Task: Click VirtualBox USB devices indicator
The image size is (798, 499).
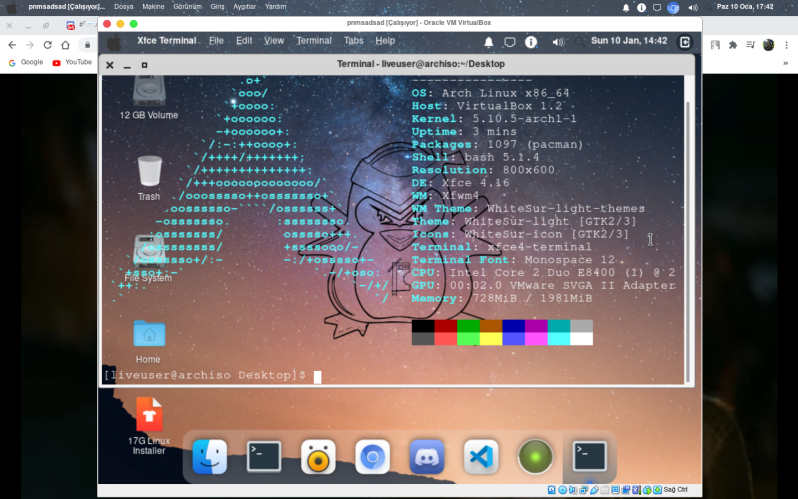Action: coord(594,490)
